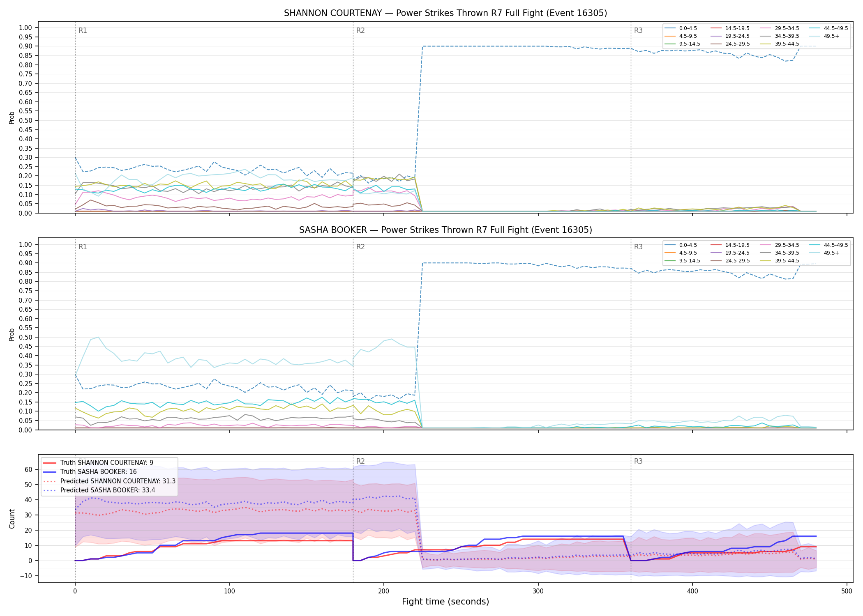
Task: Click the R1 round marker in the Sasha Booker chart
Action: click(x=83, y=247)
